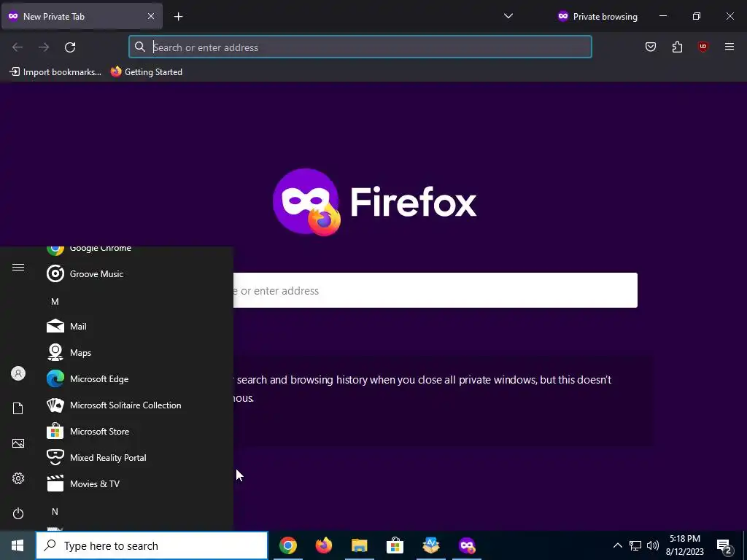Open Google Chrome from the taskbar

pos(287,545)
